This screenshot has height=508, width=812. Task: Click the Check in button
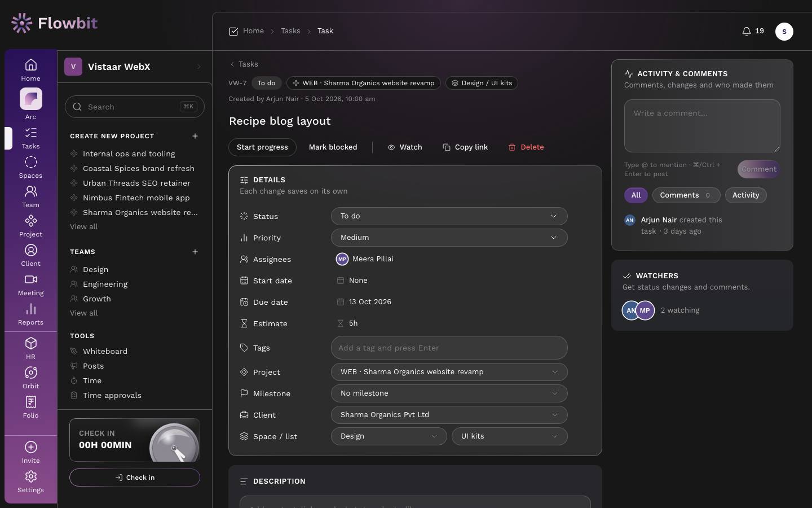(135, 478)
